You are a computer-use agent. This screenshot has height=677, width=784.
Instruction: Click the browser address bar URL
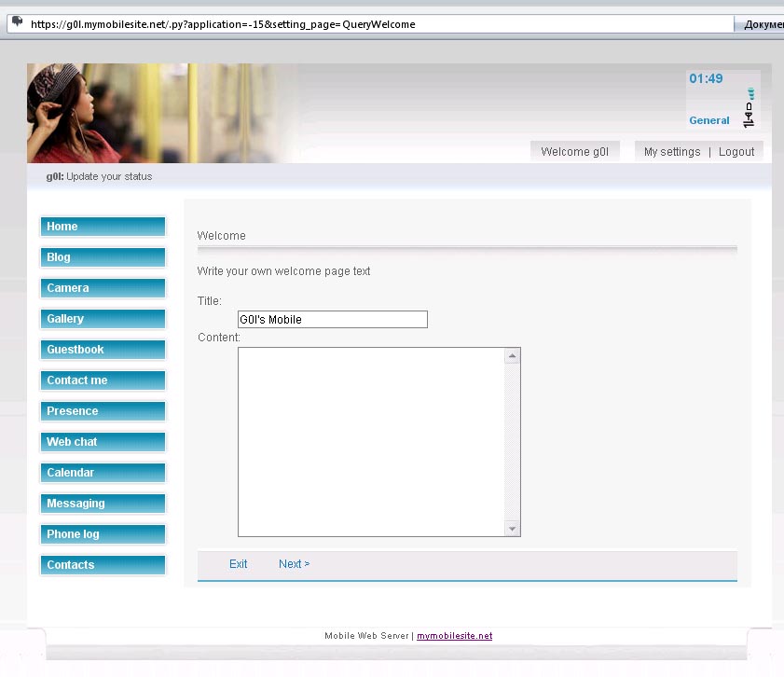[x=223, y=24]
